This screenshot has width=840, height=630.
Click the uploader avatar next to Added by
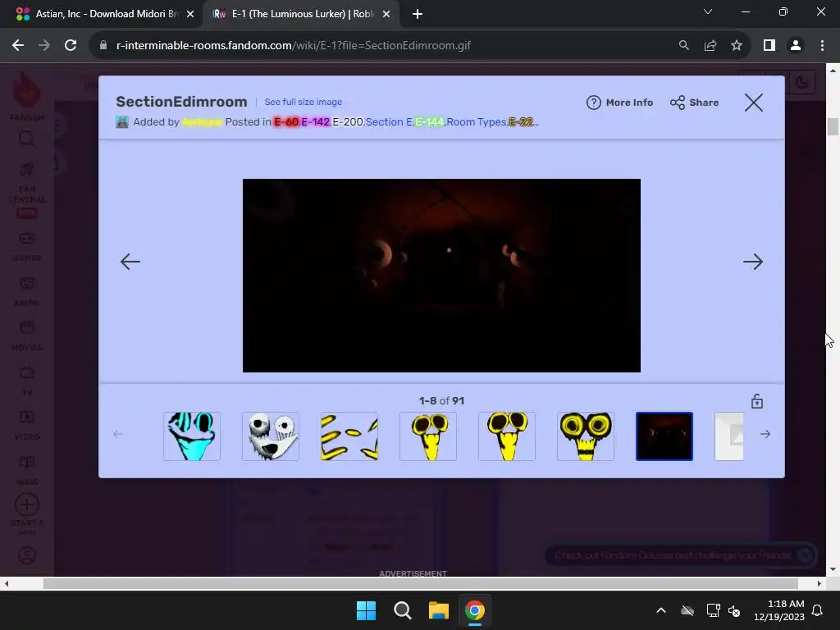click(122, 122)
